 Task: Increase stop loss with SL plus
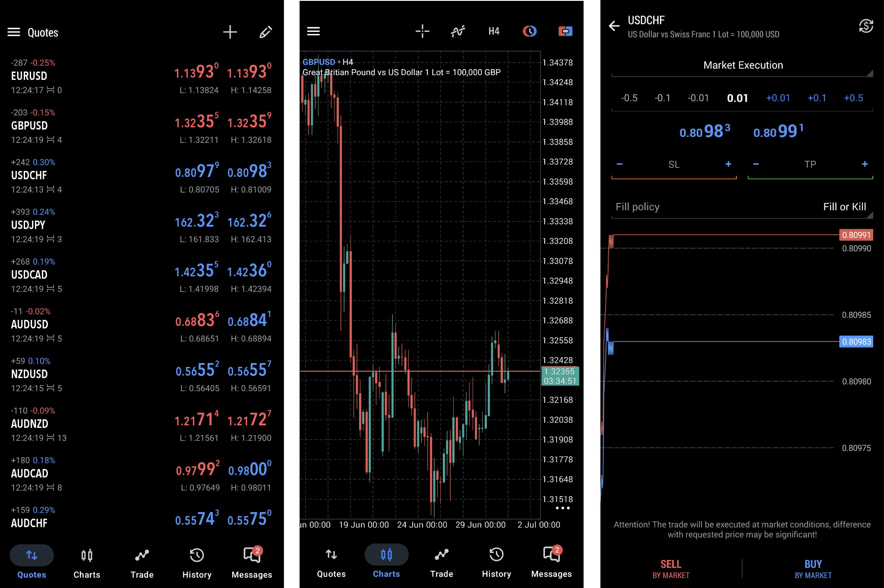pyautogui.click(x=728, y=164)
